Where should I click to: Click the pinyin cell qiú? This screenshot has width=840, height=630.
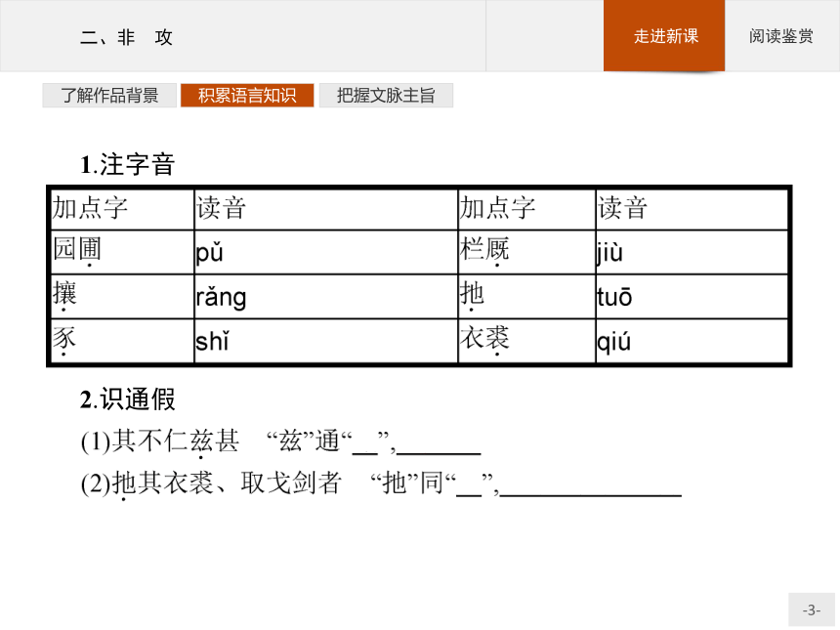click(692, 341)
